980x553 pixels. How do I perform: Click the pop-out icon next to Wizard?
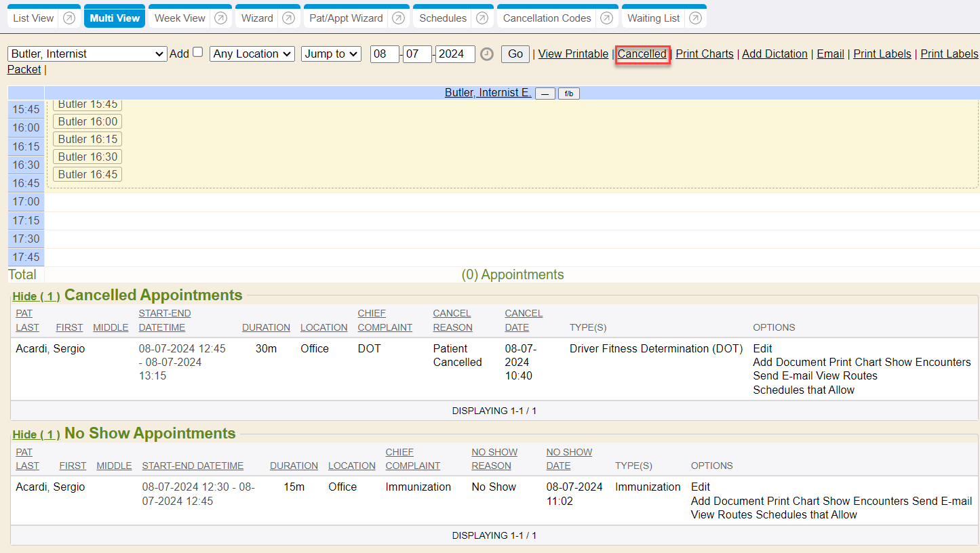(x=288, y=18)
